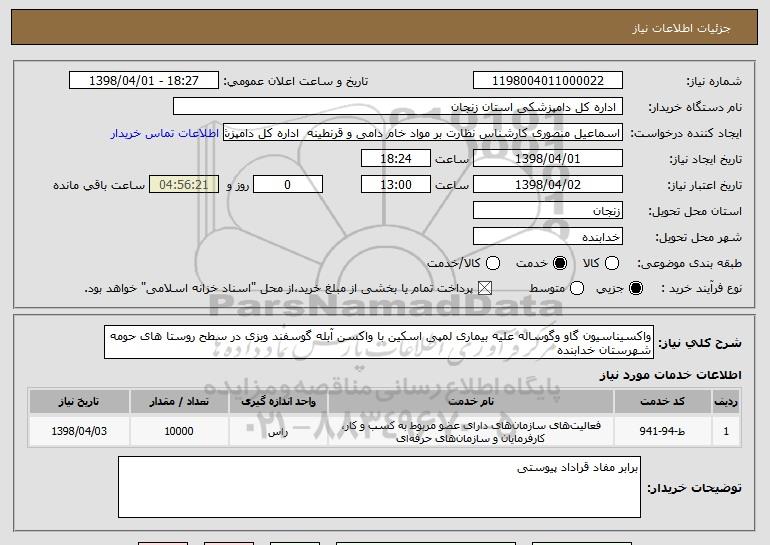
Task: Choose the جزیی purchase type radio
Action: coord(636,289)
